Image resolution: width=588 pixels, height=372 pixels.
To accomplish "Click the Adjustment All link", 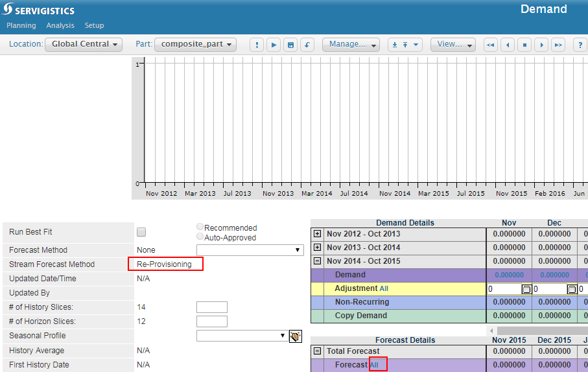I will click(384, 288).
